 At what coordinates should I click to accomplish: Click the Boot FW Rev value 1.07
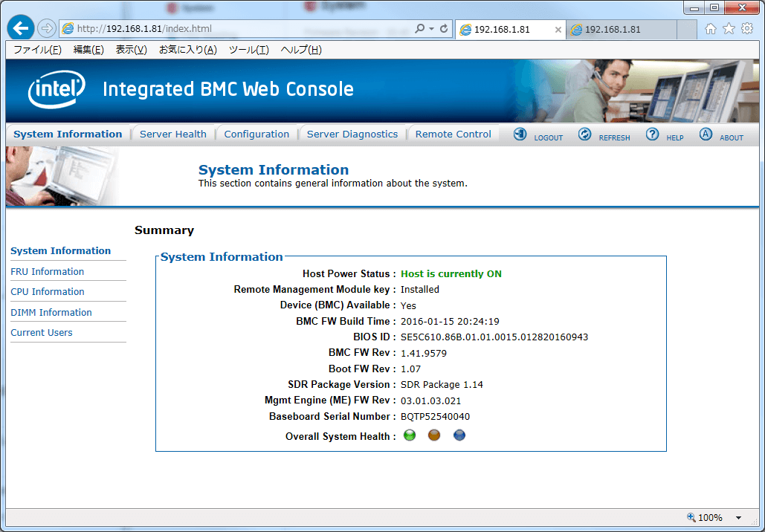tap(411, 369)
